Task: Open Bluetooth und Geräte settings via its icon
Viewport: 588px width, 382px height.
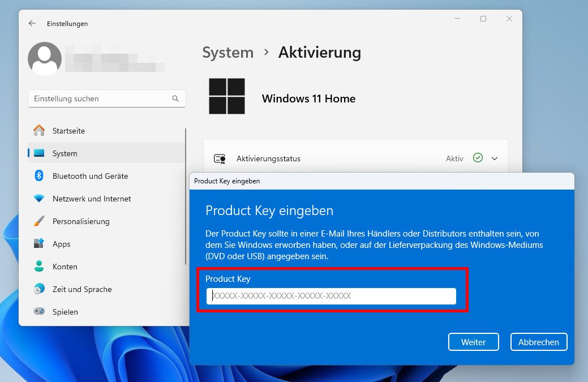Action: [x=38, y=176]
